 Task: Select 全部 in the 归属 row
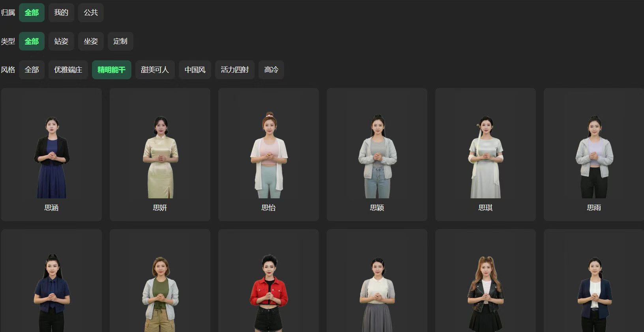click(32, 13)
